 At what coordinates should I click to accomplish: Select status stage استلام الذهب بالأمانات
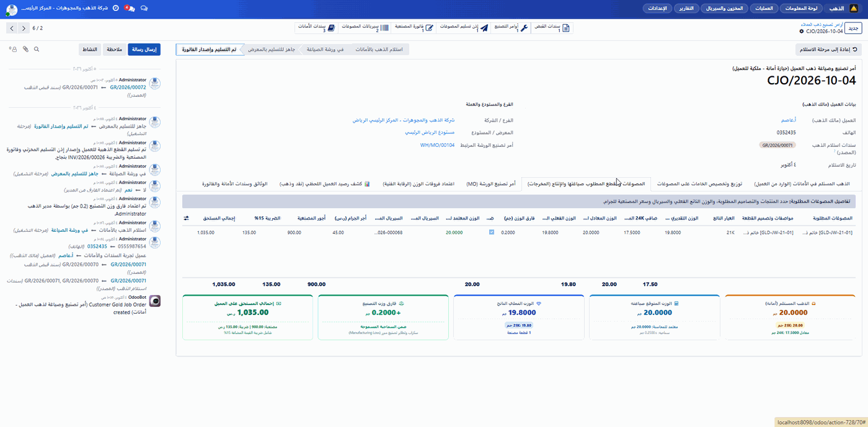coord(379,49)
